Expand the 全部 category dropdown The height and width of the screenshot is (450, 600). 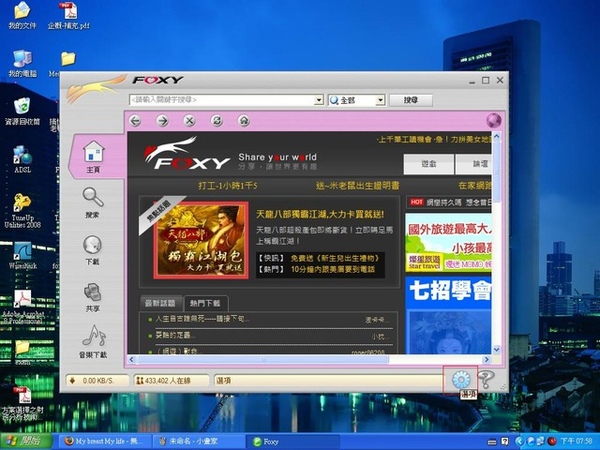tap(380, 100)
